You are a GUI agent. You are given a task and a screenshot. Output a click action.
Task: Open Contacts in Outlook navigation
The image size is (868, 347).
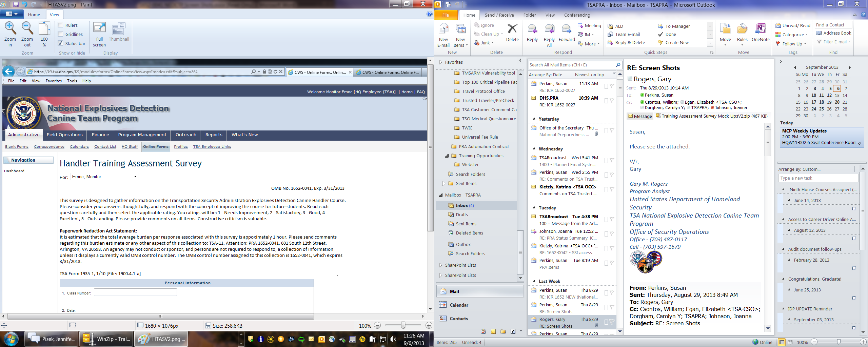480,319
